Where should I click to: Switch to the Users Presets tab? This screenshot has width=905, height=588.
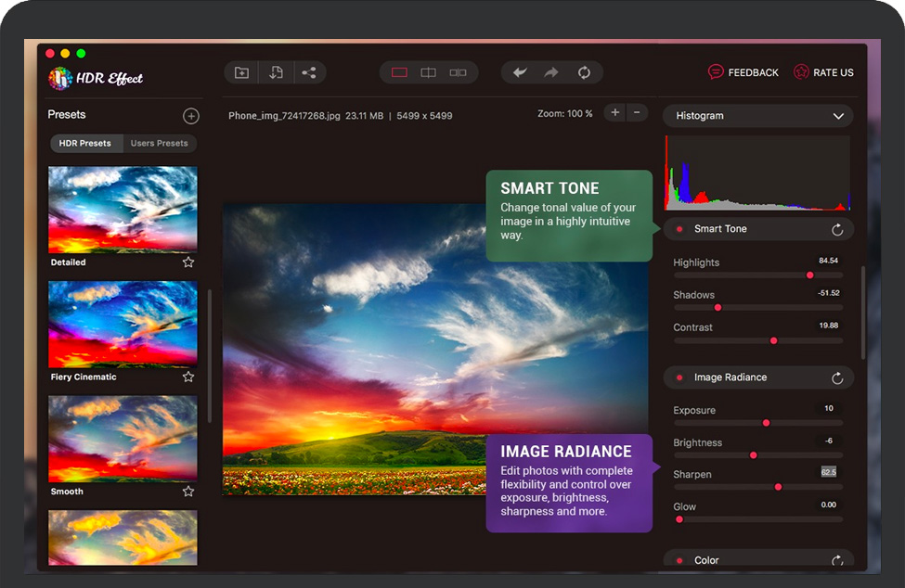pos(160,144)
